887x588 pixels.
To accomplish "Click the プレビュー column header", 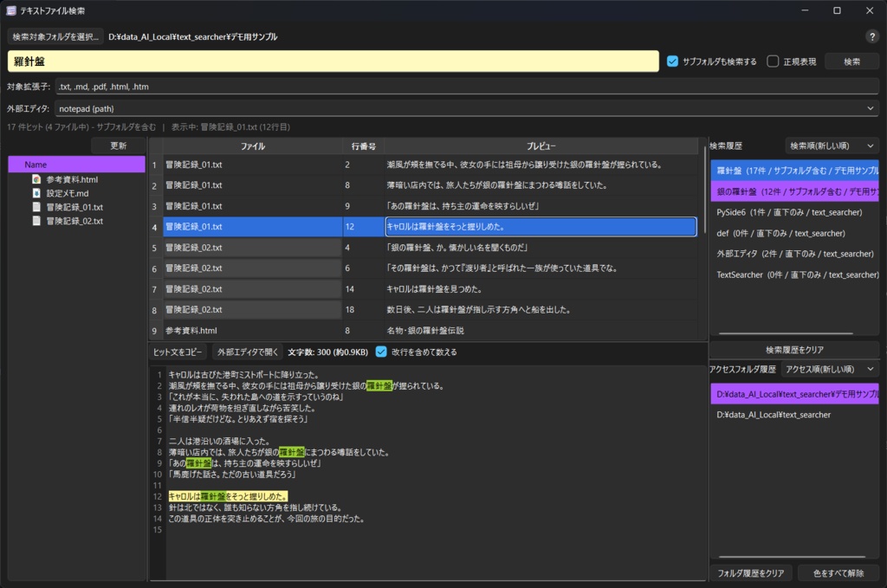I will click(x=541, y=145).
